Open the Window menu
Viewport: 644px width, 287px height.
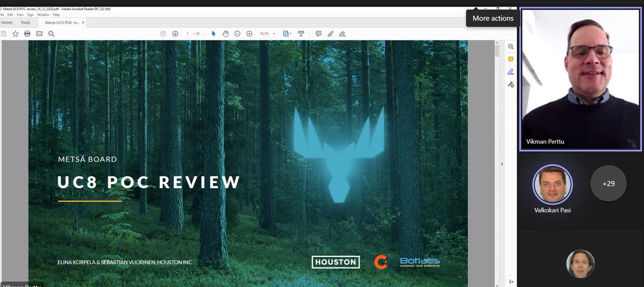43,15
